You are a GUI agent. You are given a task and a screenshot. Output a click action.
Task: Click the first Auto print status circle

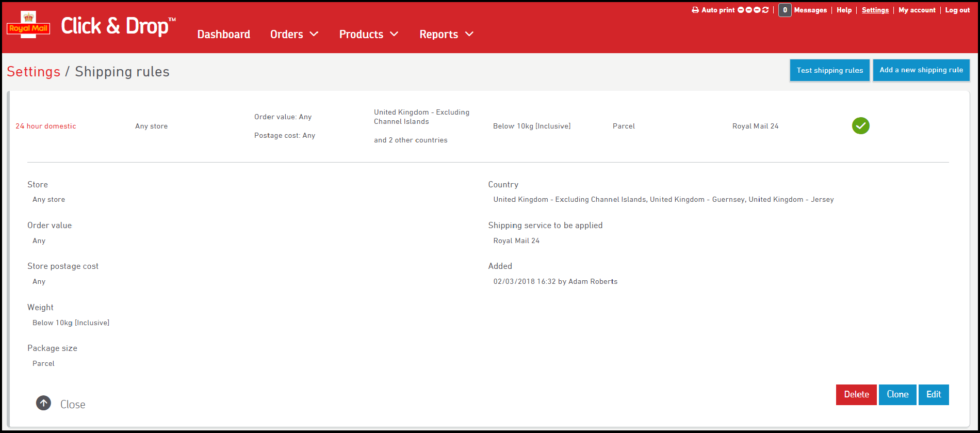click(x=741, y=10)
